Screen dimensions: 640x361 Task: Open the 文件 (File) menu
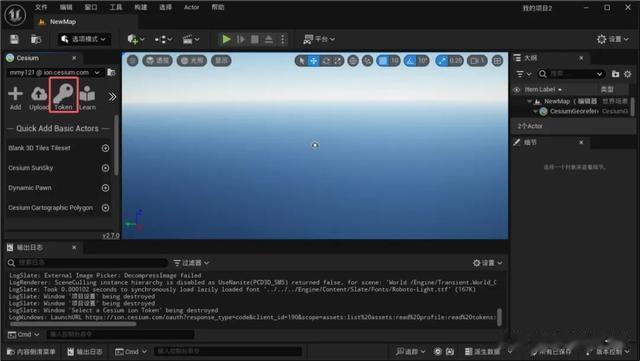pyautogui.click(x=41, y=7)
